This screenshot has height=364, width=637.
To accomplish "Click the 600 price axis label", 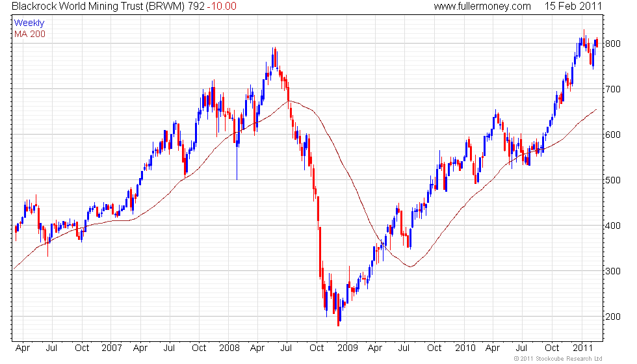I will pyautogui.click(x=612, y=135).
